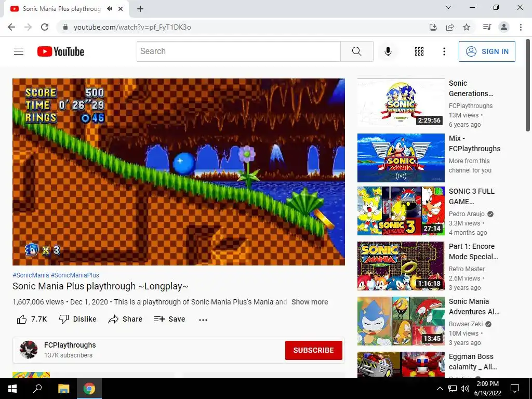Image resolution: width=532 pixels, height=399 pixels.
Task: Open YouTube settings three-dot menu
Action: (444, 51)
